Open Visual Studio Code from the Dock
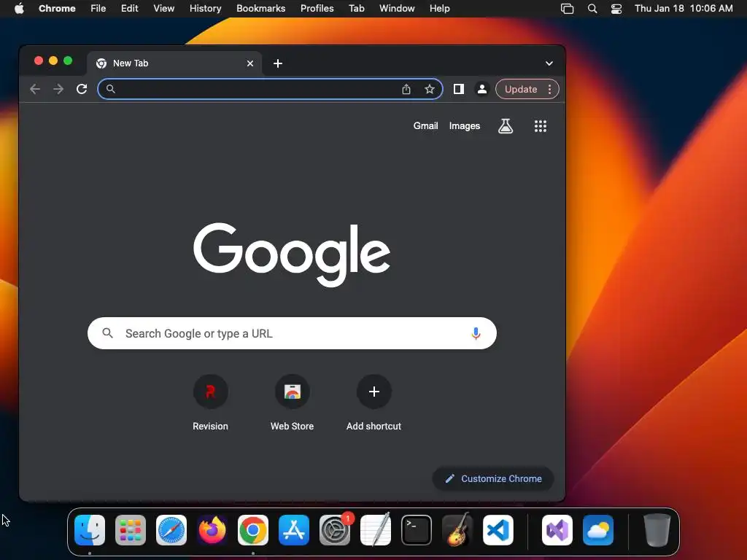The image size is (747, 560). tap(498, 530)
